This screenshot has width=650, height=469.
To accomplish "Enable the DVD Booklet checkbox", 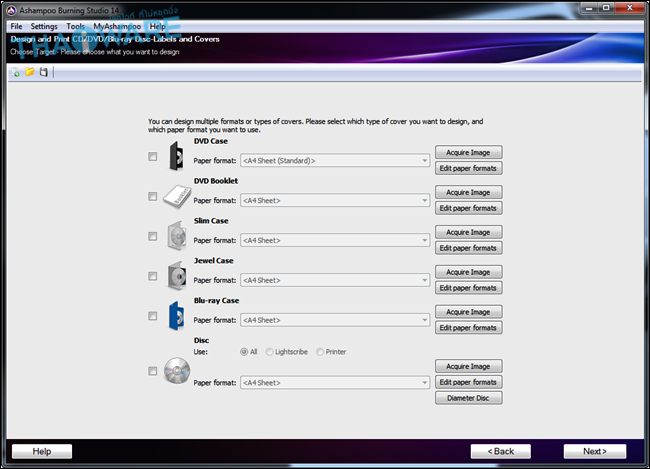I will [153, 196].
